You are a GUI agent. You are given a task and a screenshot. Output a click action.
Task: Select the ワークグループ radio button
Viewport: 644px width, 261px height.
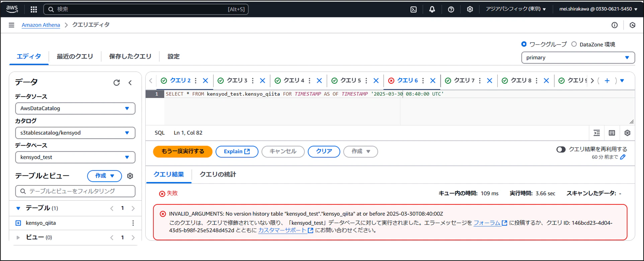tap(524, 44)
